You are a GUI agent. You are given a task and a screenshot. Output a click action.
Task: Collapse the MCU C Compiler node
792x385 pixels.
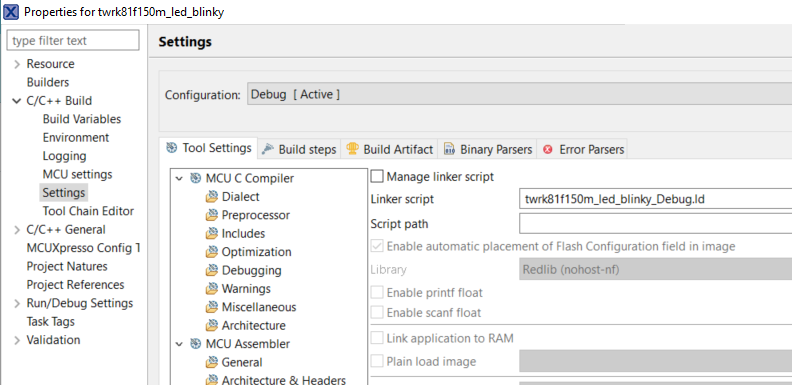[179, 178]
